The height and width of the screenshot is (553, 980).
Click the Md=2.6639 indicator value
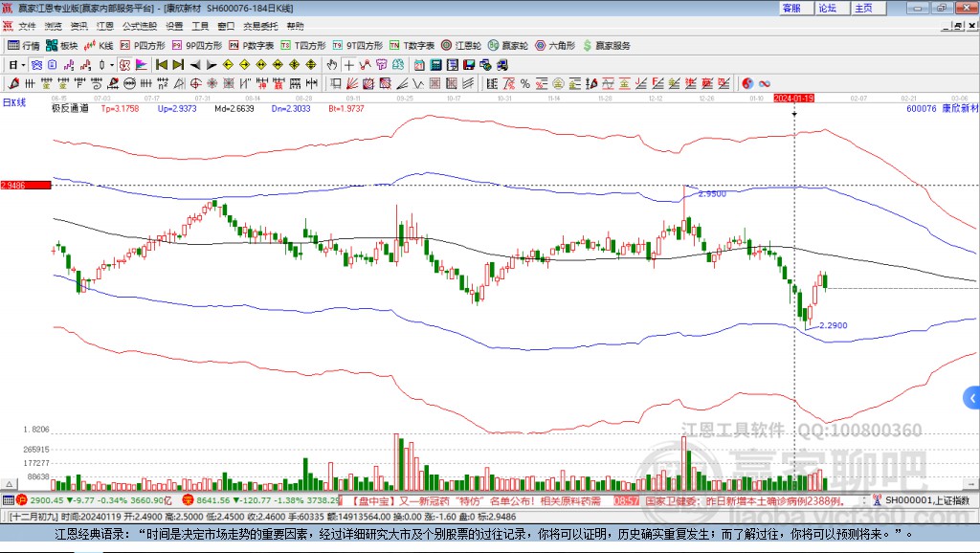[234, 108]
